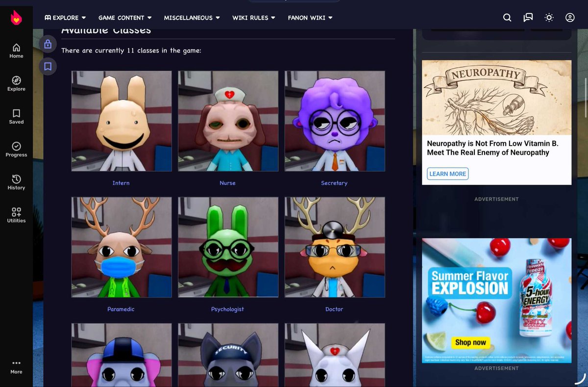Viewport: 588px width, 387px height.
Task: Expand the Fanon Wiki dropdown
Action: click(310, 18)
